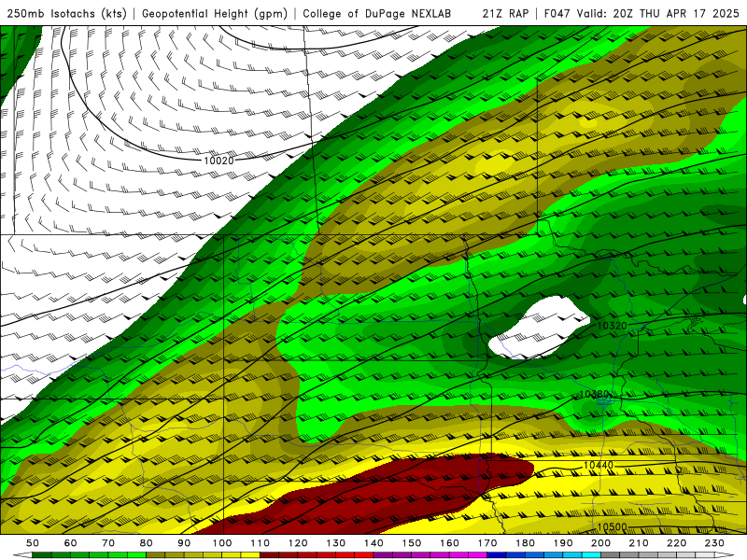Click the 10380 height contour label

[594, 395]
